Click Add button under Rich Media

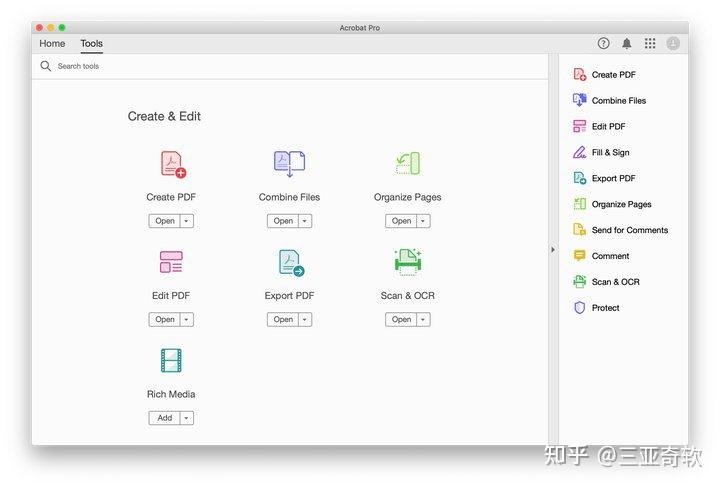click(164, 418)
